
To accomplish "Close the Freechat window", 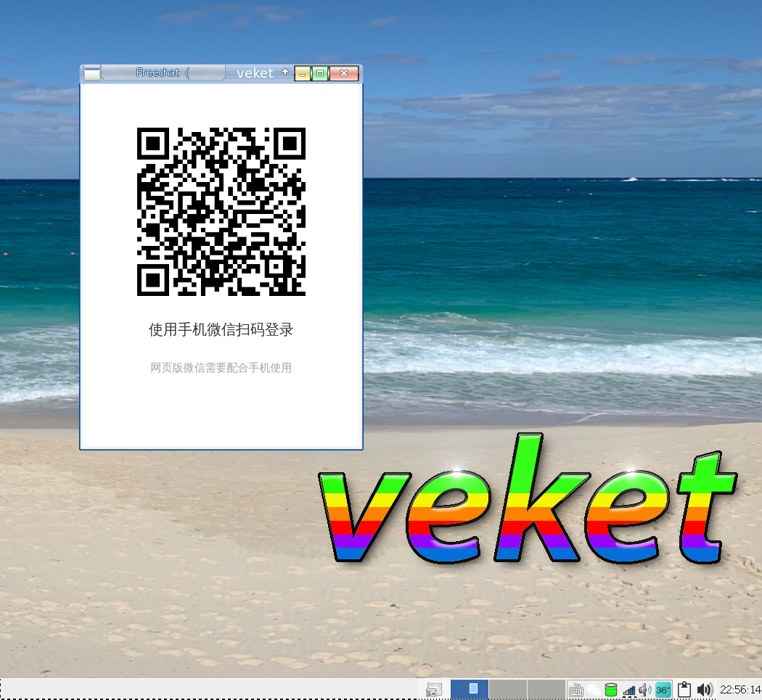I will [344, 73].
